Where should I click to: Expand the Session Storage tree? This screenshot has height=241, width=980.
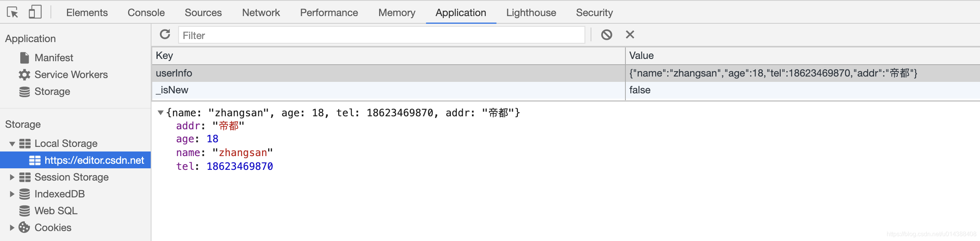[x=12, y=177]
